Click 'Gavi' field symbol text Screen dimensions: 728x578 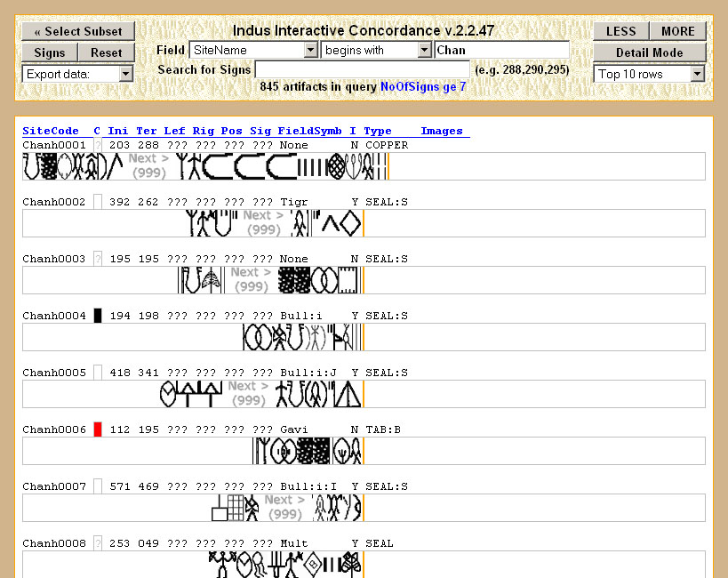coord(294,429)
